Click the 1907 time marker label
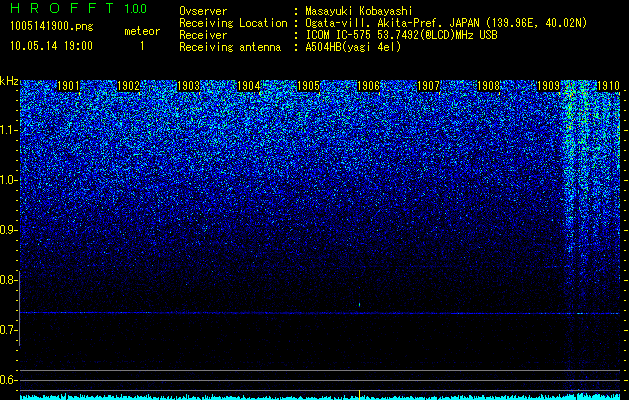 [x=428, y=86]
